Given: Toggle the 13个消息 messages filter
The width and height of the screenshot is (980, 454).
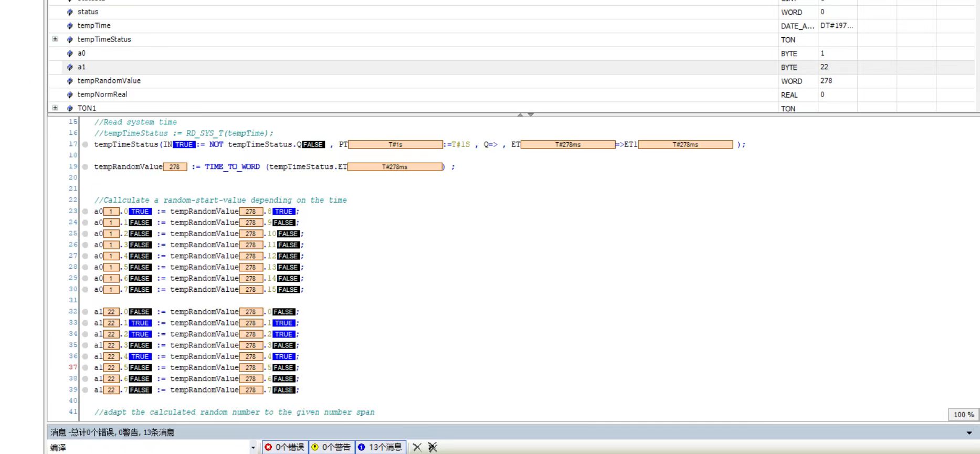Looking at the screenshot, I should coord(380,447).
